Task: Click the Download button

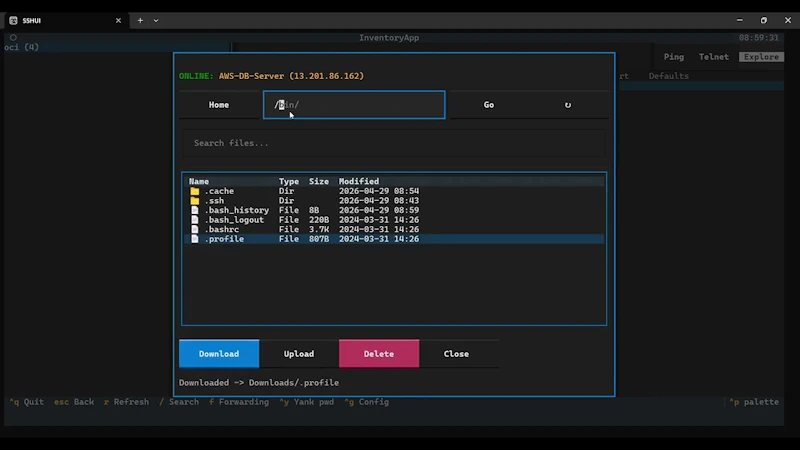Action: 219,354
